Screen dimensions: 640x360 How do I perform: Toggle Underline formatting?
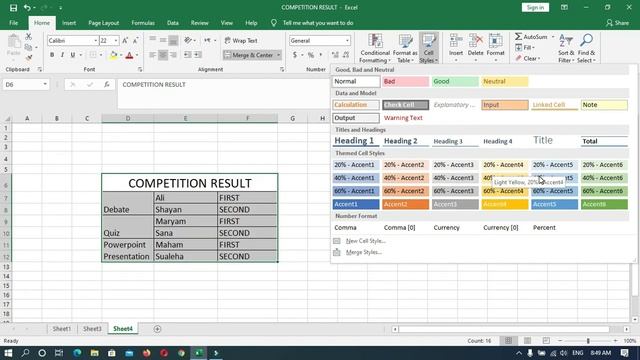73,55
